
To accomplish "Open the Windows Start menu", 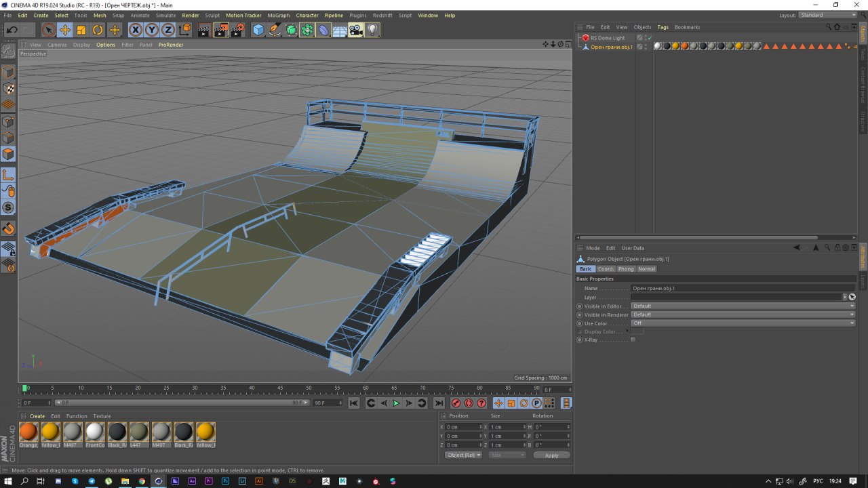I will click(x=8, y=481).
